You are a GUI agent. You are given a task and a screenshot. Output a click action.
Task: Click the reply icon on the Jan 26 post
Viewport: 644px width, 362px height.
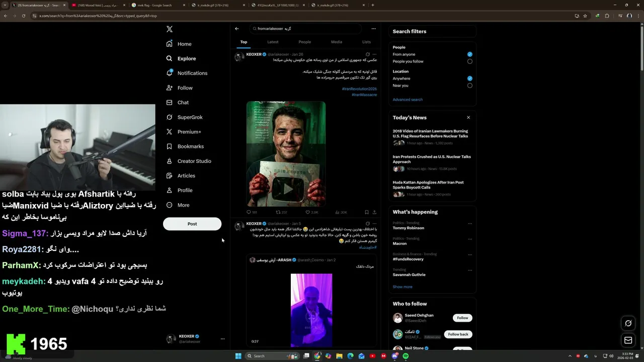[249, 212]
